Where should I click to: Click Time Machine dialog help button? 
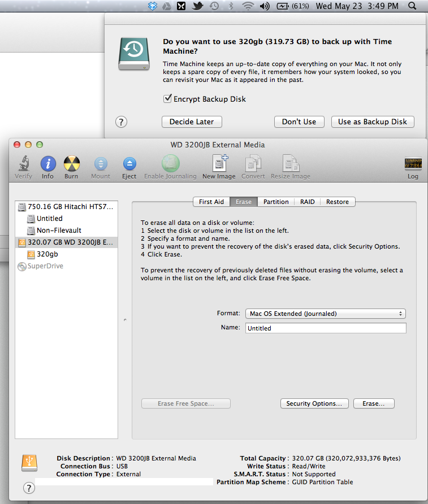[x=121, y=122]
